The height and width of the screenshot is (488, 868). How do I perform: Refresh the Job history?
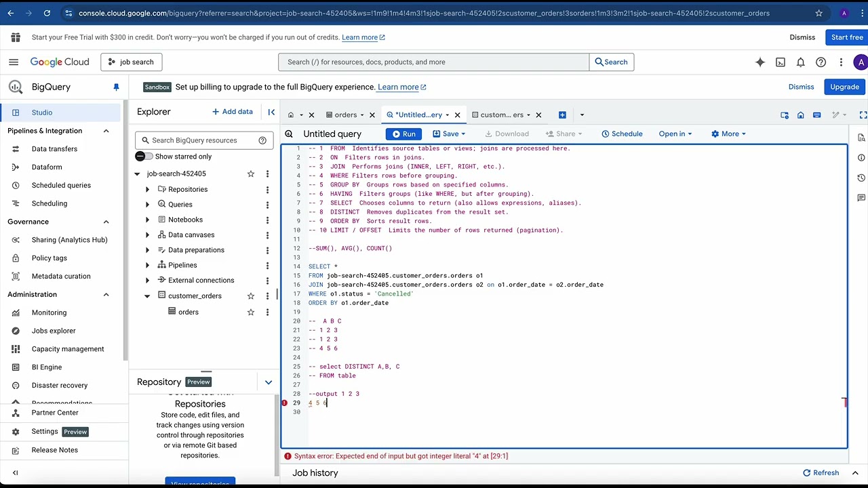(821, 473)
